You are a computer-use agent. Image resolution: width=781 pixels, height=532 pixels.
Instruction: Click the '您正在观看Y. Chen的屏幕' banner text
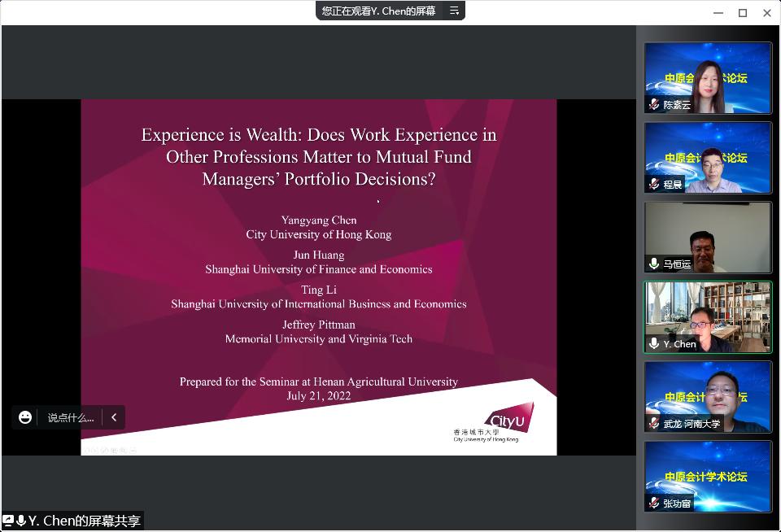point(378,11)
